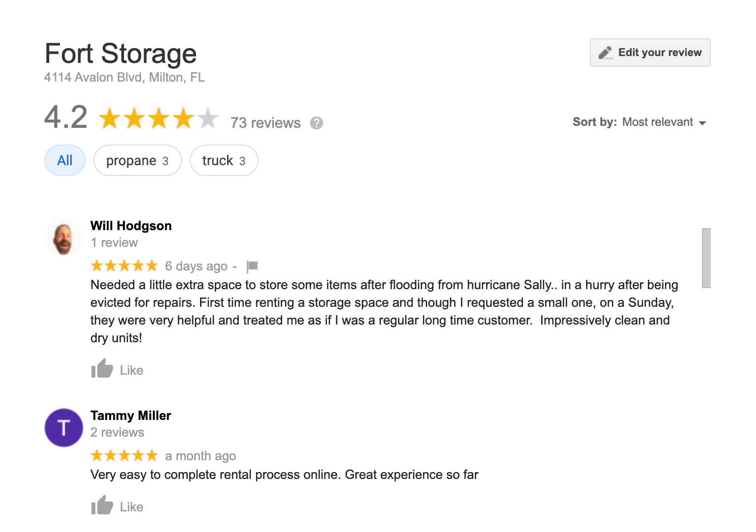Screen dimensions: 756x532
Task: Open the Sort by Most relevant dropdown
Action: 658,122
